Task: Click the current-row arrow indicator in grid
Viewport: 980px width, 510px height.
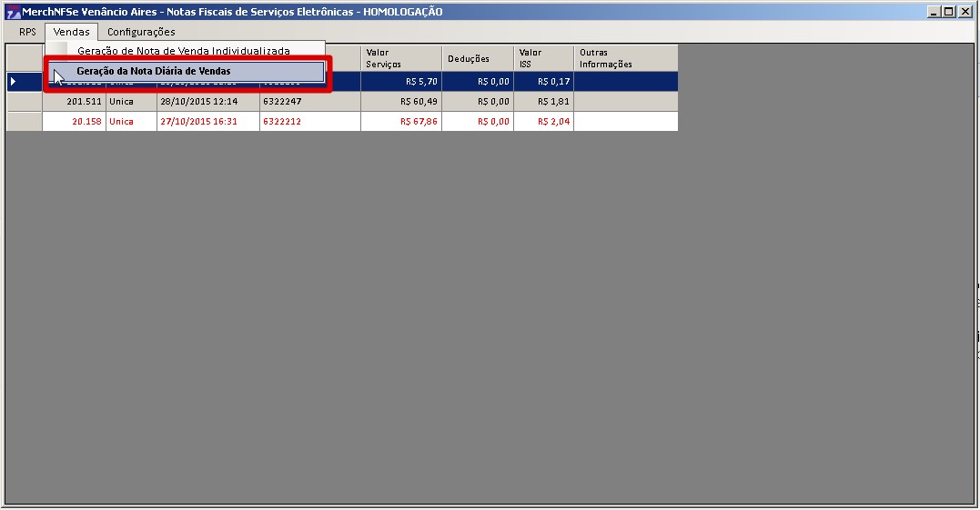Action: pyautogui.click(x=14, y=82)
